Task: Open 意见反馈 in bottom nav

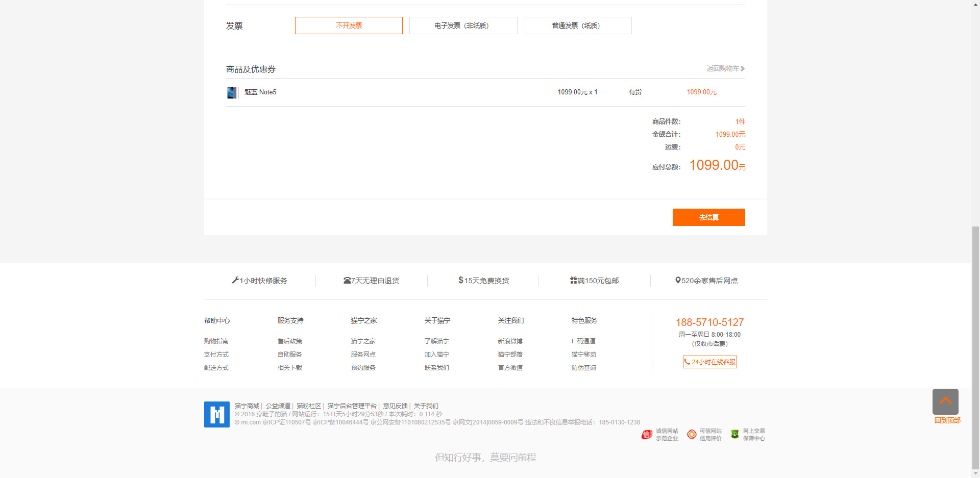Action: click(x=395, y=406)
